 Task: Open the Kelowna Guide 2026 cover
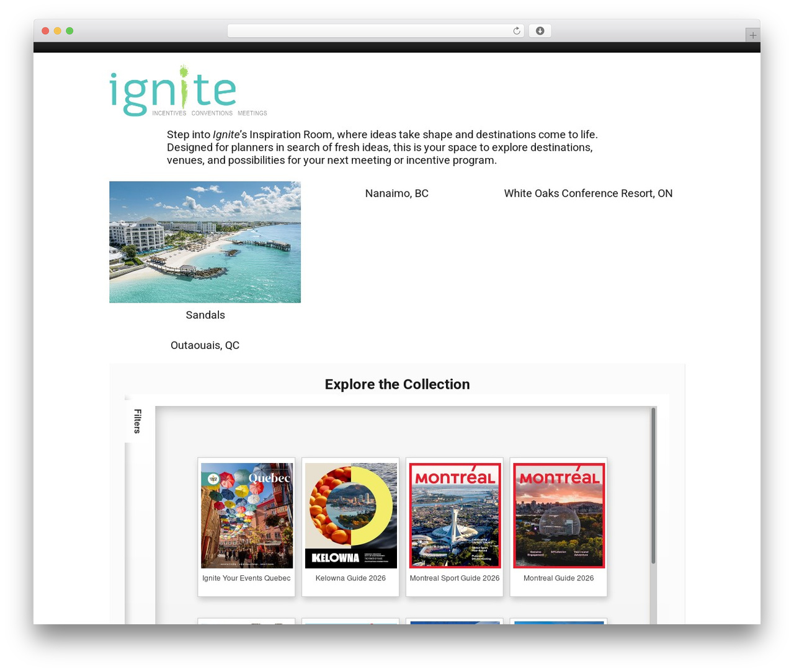click(x=350, y=515)
